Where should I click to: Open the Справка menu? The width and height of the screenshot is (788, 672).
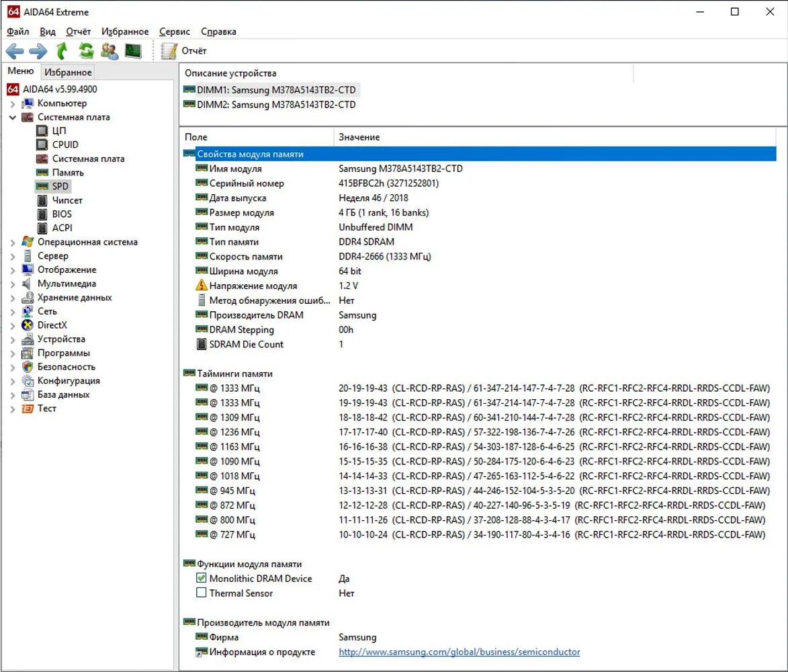click(x=218, y=32)
